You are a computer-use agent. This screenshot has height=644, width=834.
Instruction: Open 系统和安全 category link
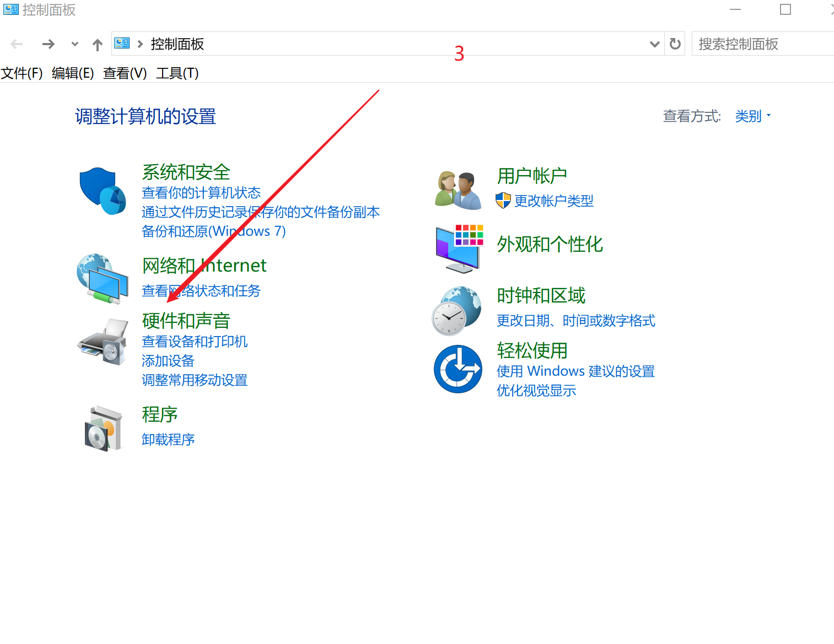coord(186,172)
